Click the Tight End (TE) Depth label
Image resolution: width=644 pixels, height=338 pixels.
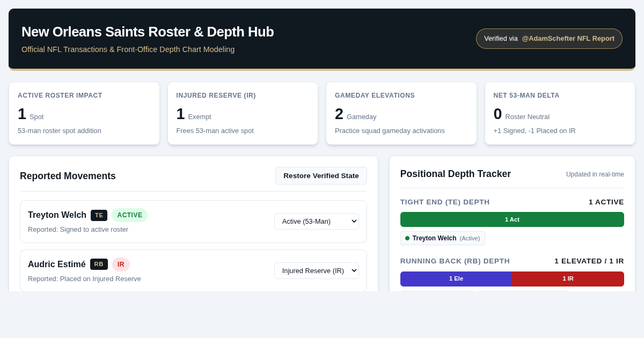pyautogui.click(x=445, y=202)
